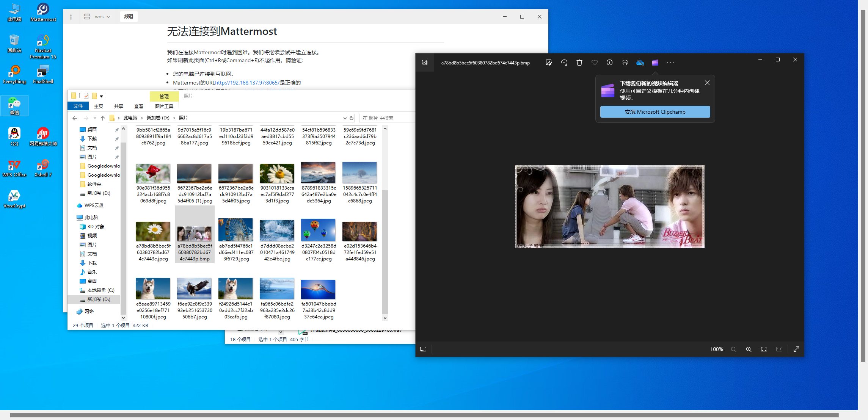The image size is (868, 420).
Task: Open the address bar history dropdown
Action: [345, 118]
